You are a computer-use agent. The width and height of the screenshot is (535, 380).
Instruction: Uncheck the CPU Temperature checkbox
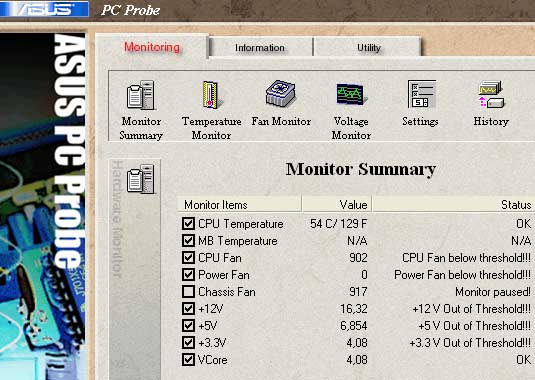(x=188, y=223)
